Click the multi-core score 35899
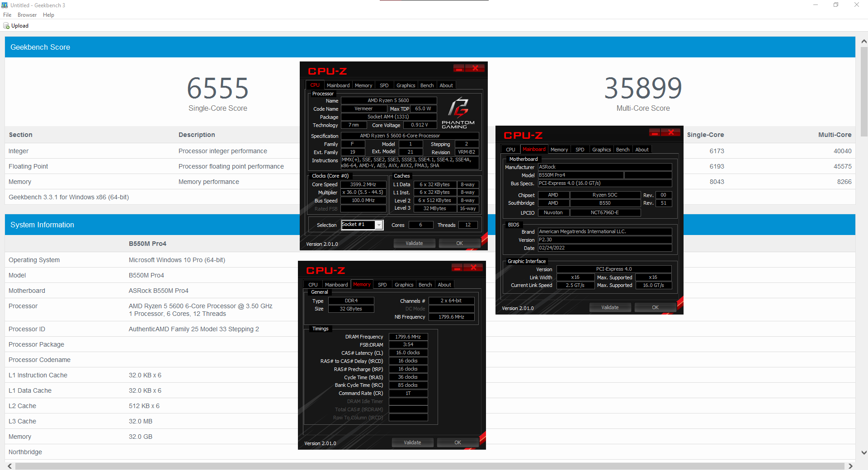Screen dimensions: 868x470 click(643, 88)
